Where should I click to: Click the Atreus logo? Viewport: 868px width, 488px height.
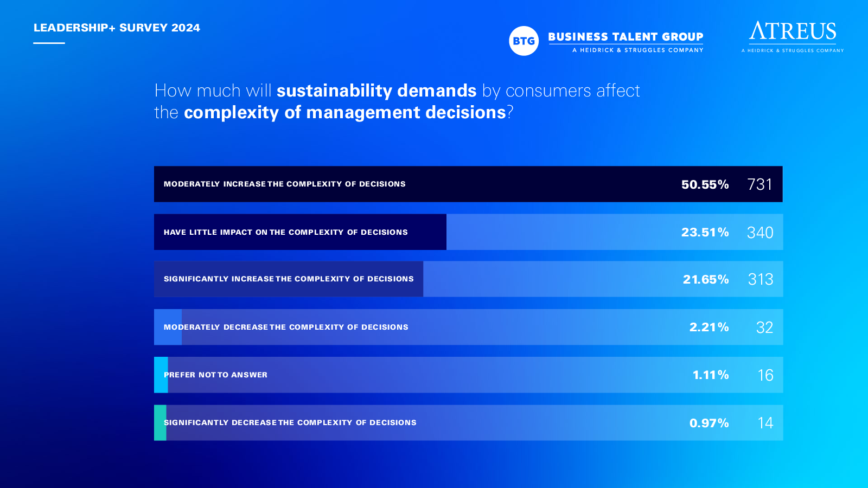793,37
